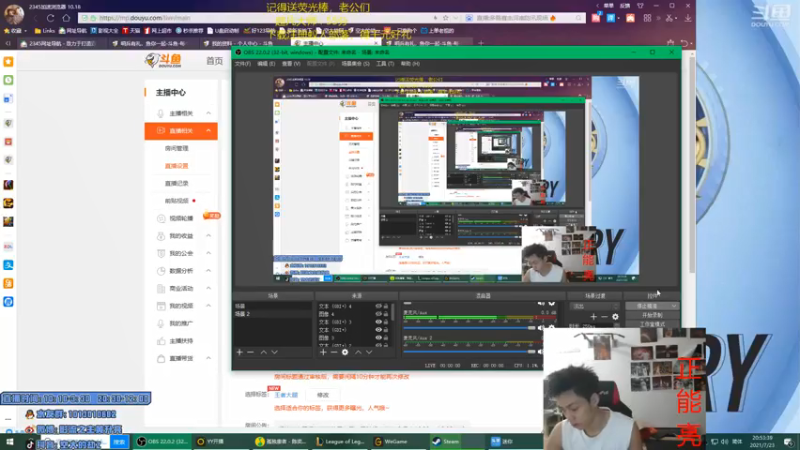Viewport: 800px width, 450px height.
Task: Open the Windows Start menu
Action: click(9, 442)
